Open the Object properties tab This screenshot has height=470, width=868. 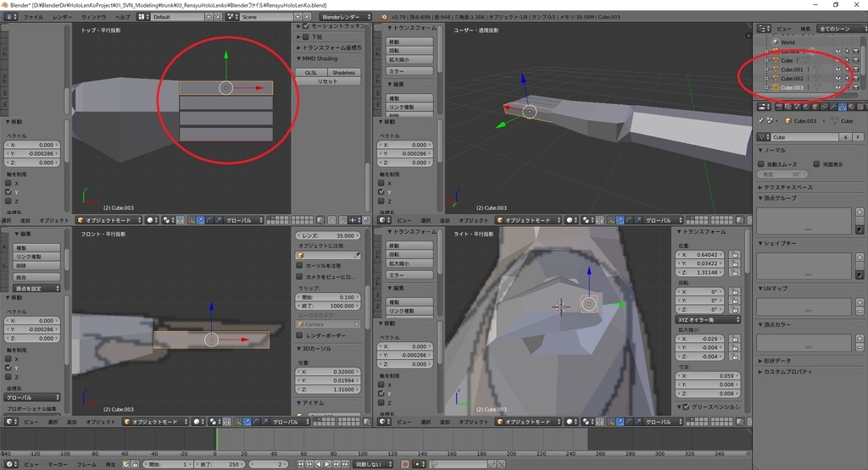[x=815, y=107]
